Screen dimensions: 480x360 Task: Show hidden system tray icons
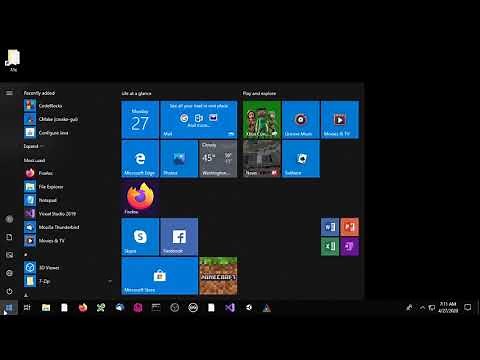click(422, 308)
